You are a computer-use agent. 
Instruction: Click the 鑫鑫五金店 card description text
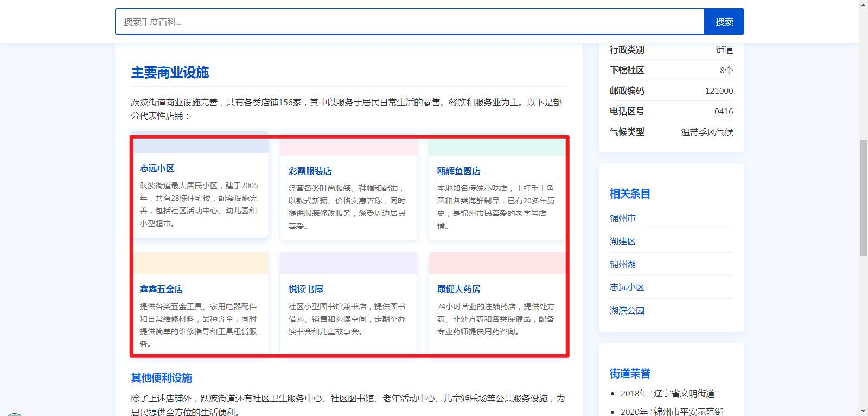coord(199,325)
